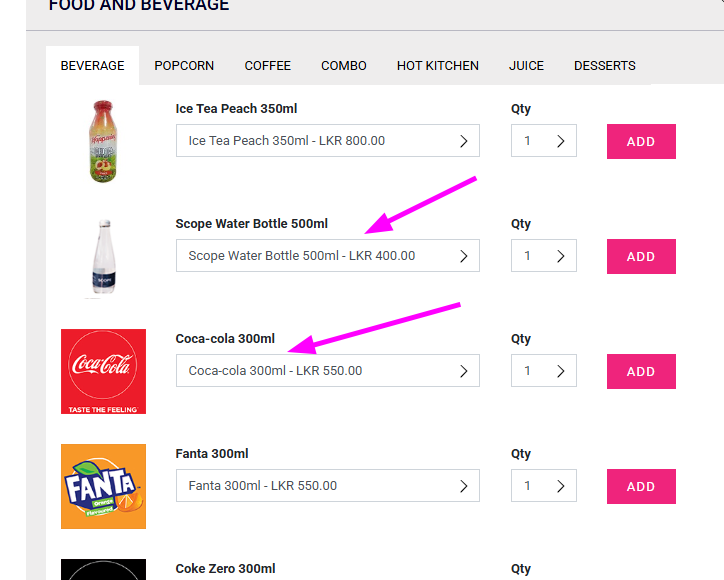
Task: Switch to the COFFEE tab
Action: click(267, 66)
